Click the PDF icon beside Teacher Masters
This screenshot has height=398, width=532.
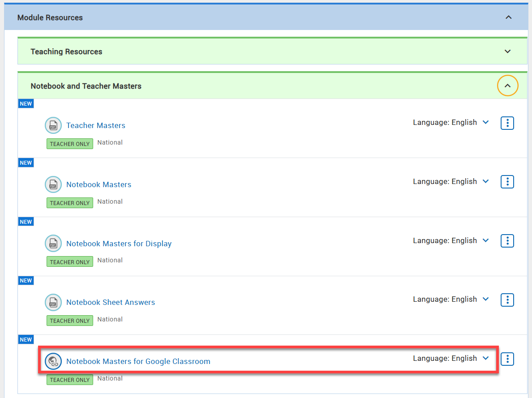(x=53, y=125)
